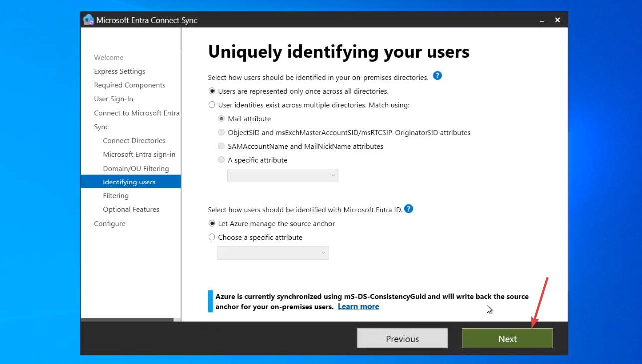This screenshot has height=364, width=642.
Task: Select 'User identities exist across multiple directories'
Action: coord(212,105)
